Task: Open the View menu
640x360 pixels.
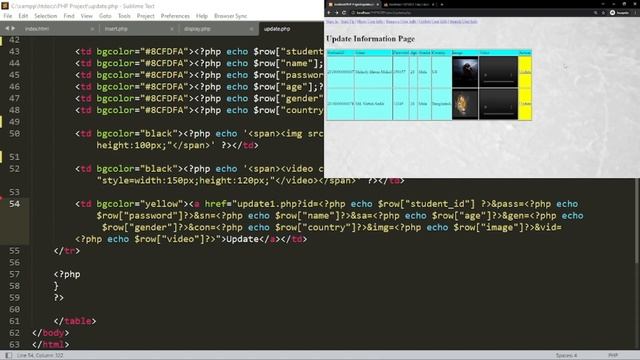Action: [x=87, y=16]
